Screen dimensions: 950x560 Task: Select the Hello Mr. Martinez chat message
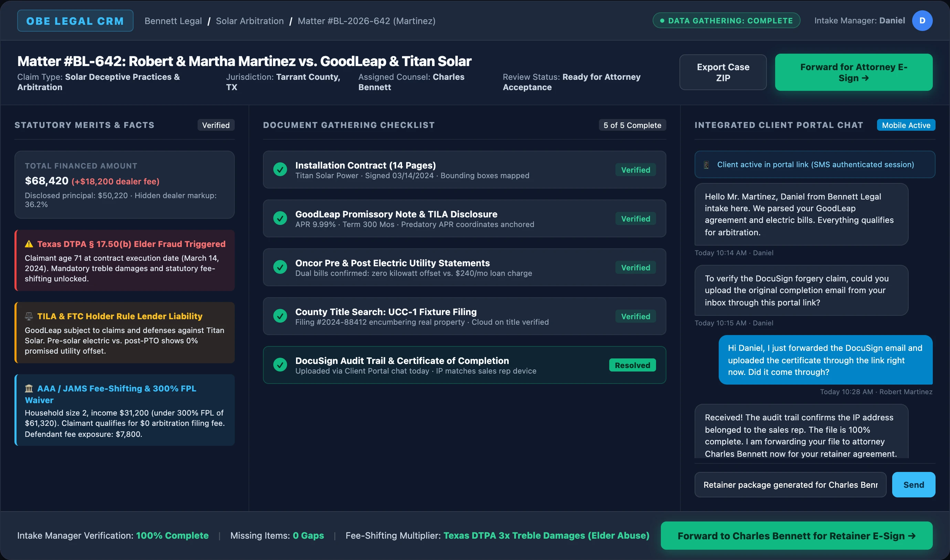pyautogui.click(x=801, y=214)
